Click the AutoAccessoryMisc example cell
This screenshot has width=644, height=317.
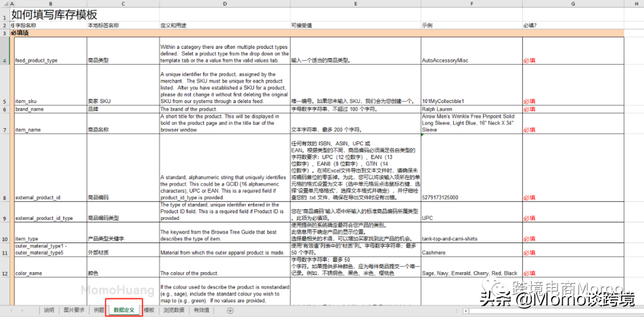[472, 51]
